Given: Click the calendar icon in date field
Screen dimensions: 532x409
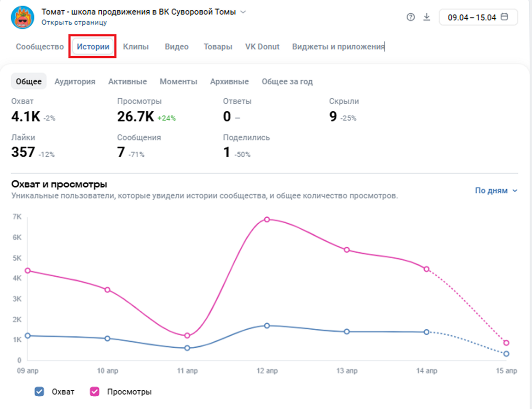Looking at the screenshot, I should [504, 17].
